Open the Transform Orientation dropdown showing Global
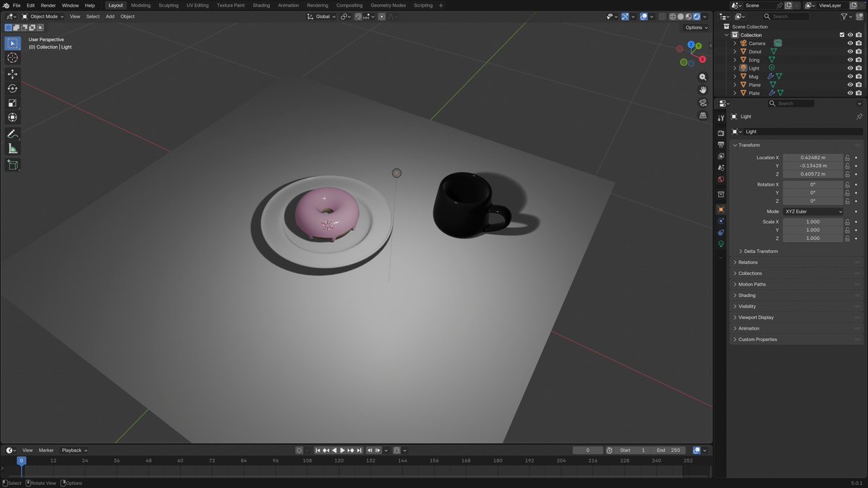 point(323,17)
